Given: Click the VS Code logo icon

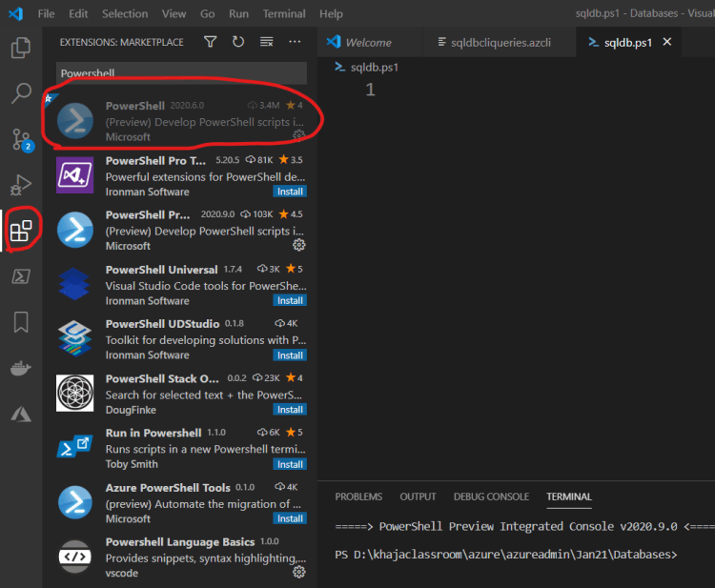Looking at the screenshot, I should click(16, 13).
